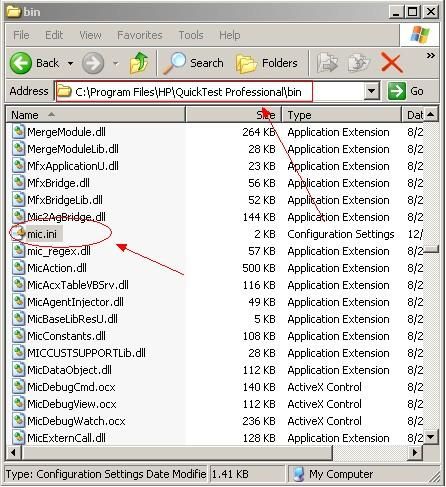Sort files by Type column
This screenshot has height=487, width=446.
coord(342,115)
